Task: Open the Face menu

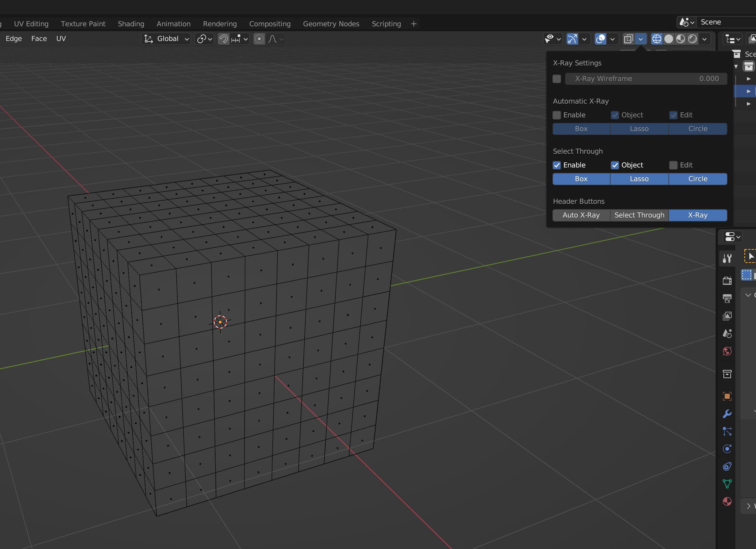Action: click(x=39, y=39)
